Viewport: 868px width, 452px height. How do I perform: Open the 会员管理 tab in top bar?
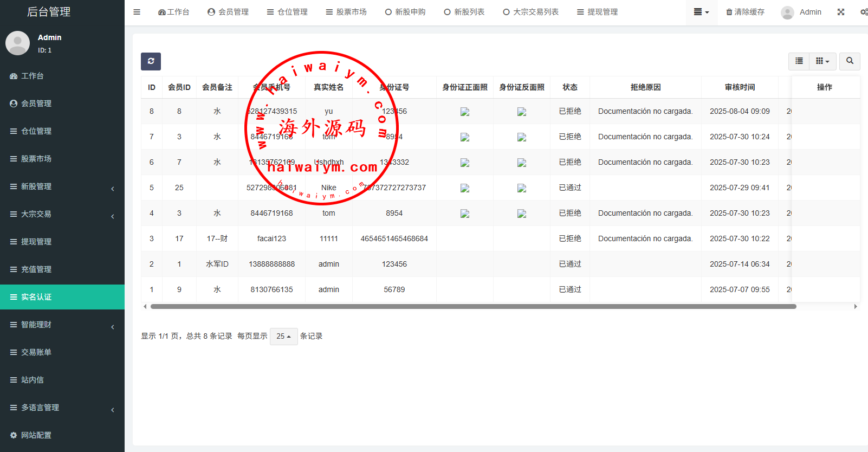[228, 12]
